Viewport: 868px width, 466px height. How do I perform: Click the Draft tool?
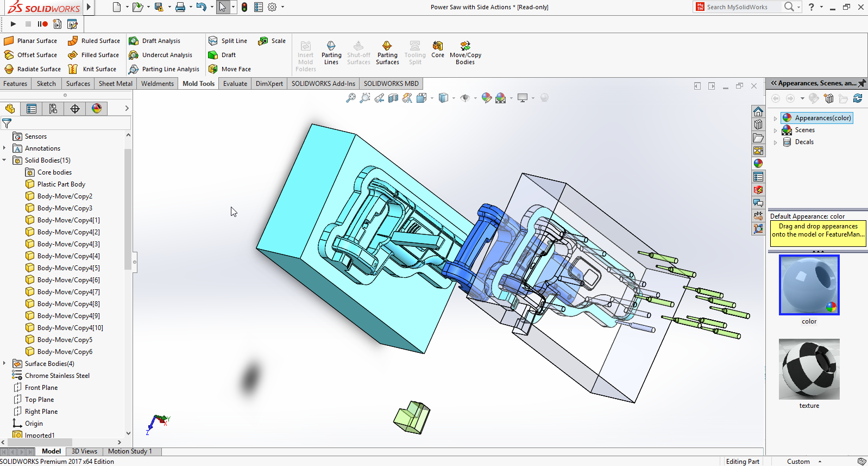click(222, 55)
